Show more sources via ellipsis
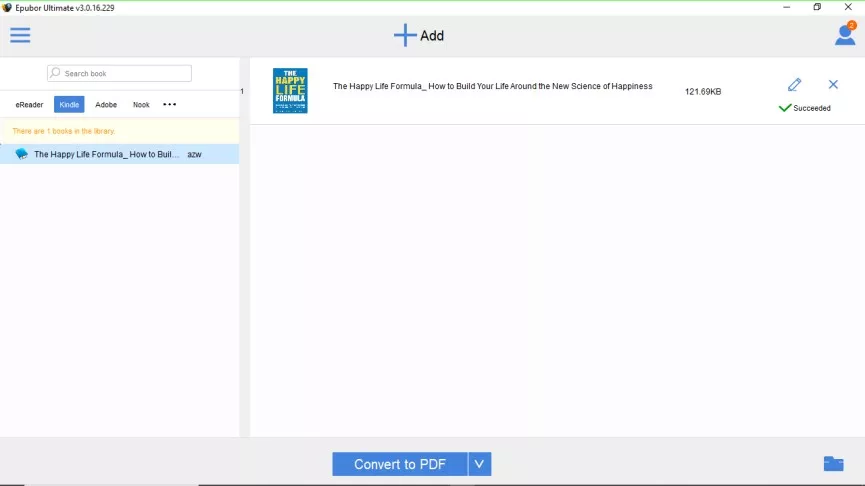Viewport: 865px width, 486px height. [169, 104]
